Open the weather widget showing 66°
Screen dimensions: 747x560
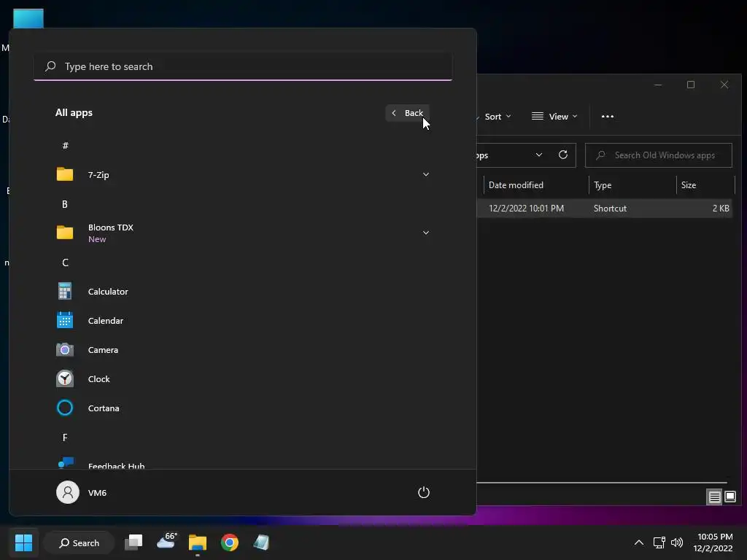click(x=166, y=542)
